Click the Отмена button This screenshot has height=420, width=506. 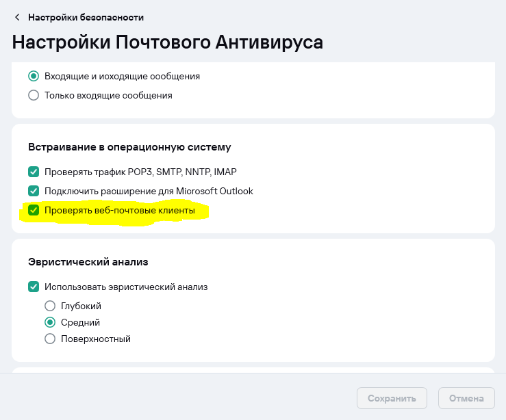[x=466, y=398]
